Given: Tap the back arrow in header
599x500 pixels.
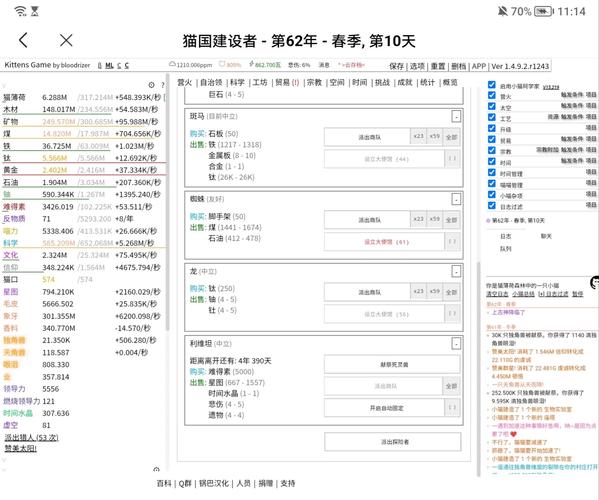Looking at the screenshot, I should (x=23, y=40).
